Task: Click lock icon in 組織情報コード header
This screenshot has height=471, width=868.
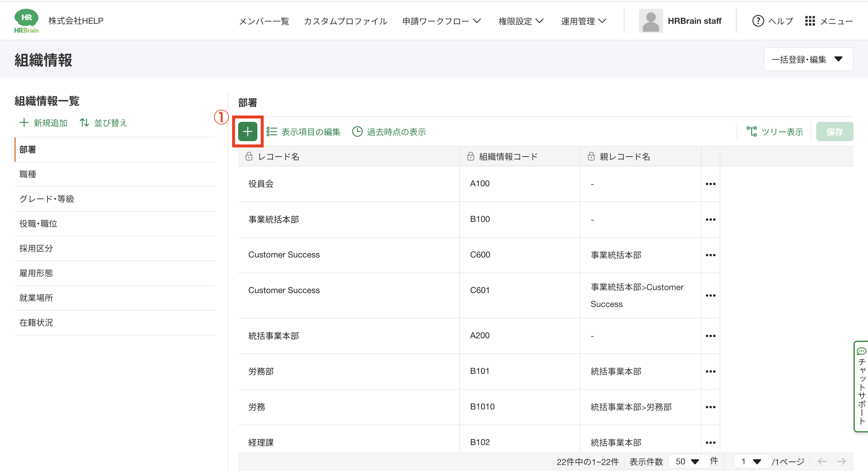Action: [470, 156]
